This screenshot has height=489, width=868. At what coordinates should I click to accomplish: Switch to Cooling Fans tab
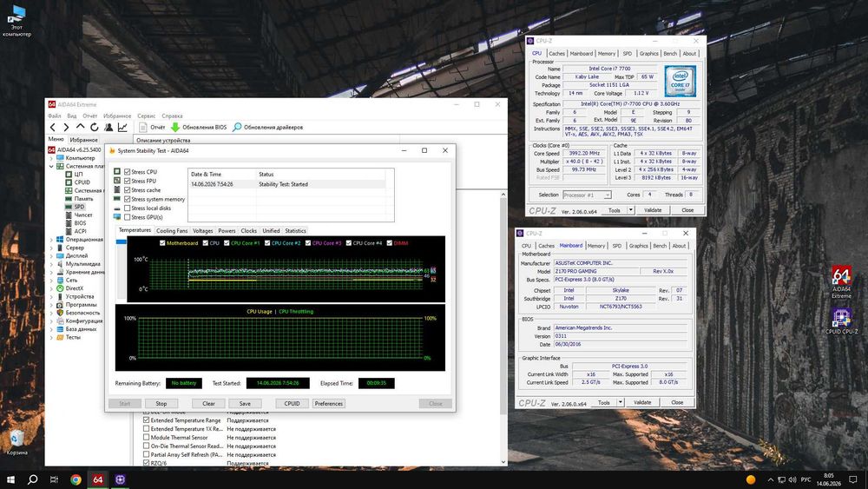(x=172, y=231)
